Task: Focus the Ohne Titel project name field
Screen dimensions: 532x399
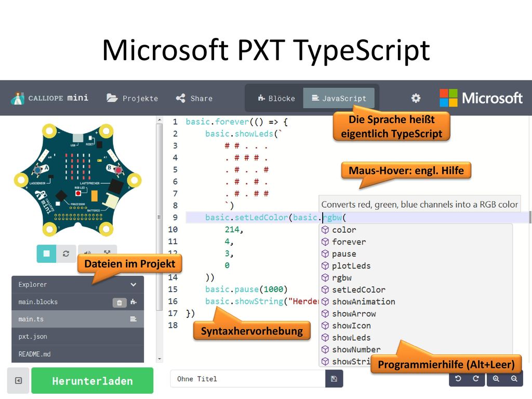Action: pyautogui.click(x=248, y=379)
